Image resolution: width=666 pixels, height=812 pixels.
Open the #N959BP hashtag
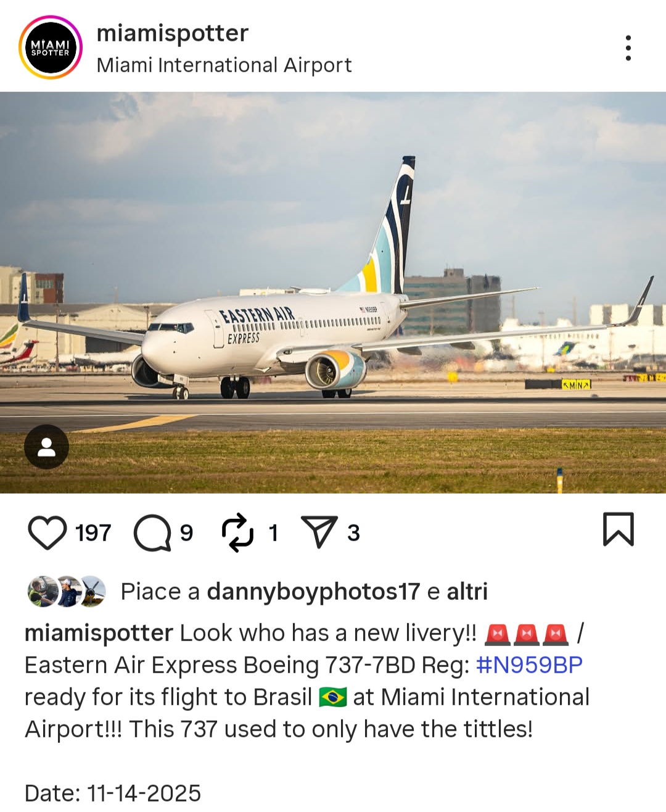pyautogui.click(x=529, y=665)
